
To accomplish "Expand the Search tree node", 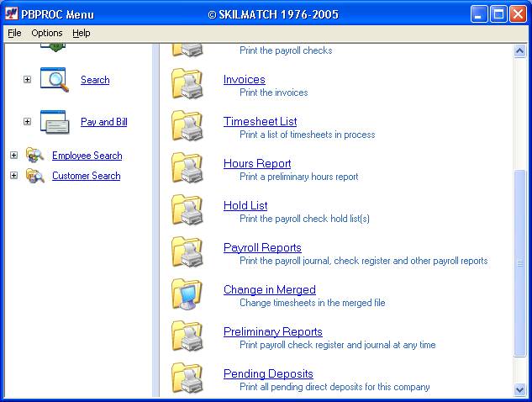I will point(27,79).
